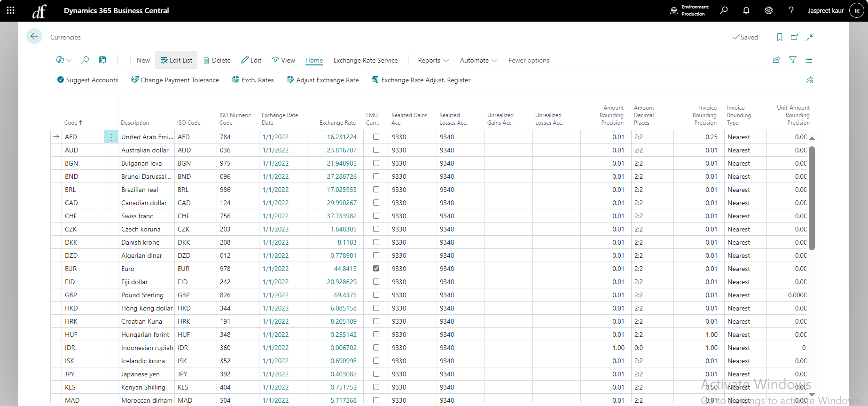
Task: Click the bookmark icon
Action: point(779,37)
